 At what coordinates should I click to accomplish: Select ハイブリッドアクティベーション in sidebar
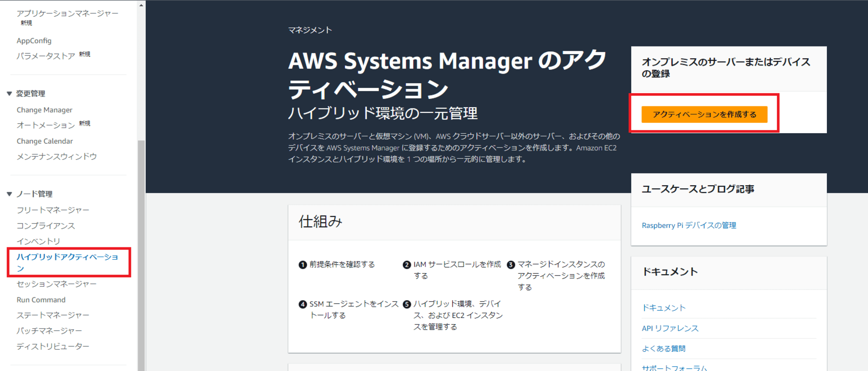[x=67, y=263]
